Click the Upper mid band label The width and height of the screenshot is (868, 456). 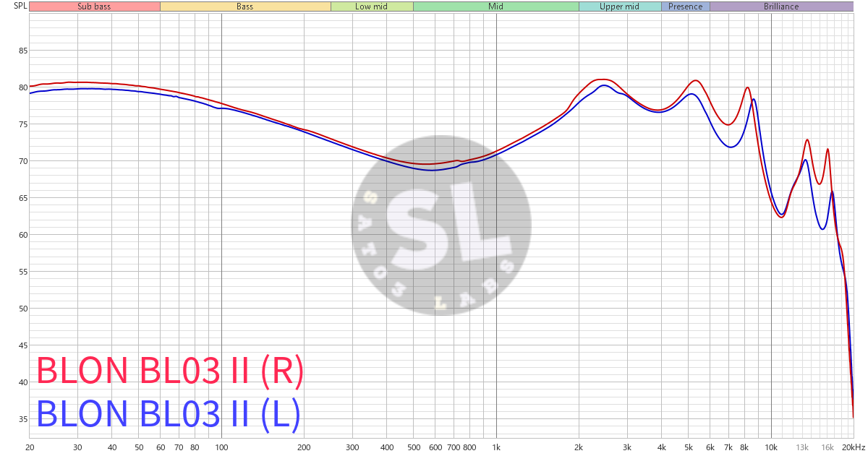pyautogui.click(x=620, y=7)
